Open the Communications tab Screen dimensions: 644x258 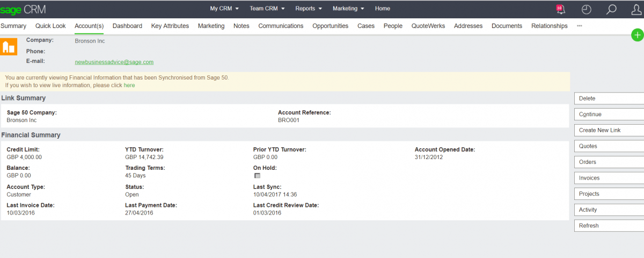point(281,26)
